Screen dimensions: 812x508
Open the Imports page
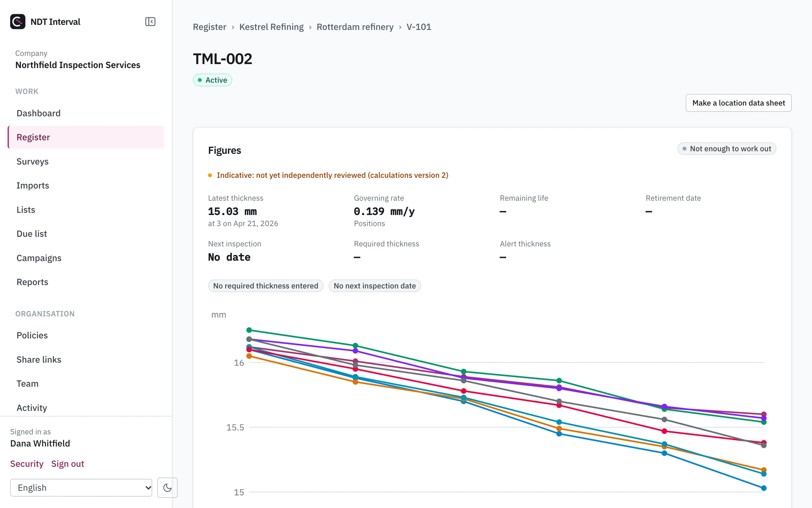(86, 186)
